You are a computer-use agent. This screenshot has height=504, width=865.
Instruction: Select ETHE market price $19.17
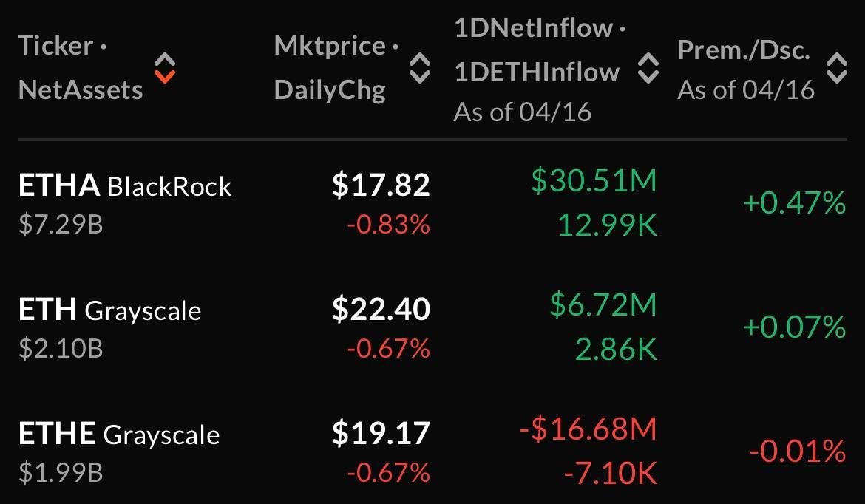tap(381, 433)
